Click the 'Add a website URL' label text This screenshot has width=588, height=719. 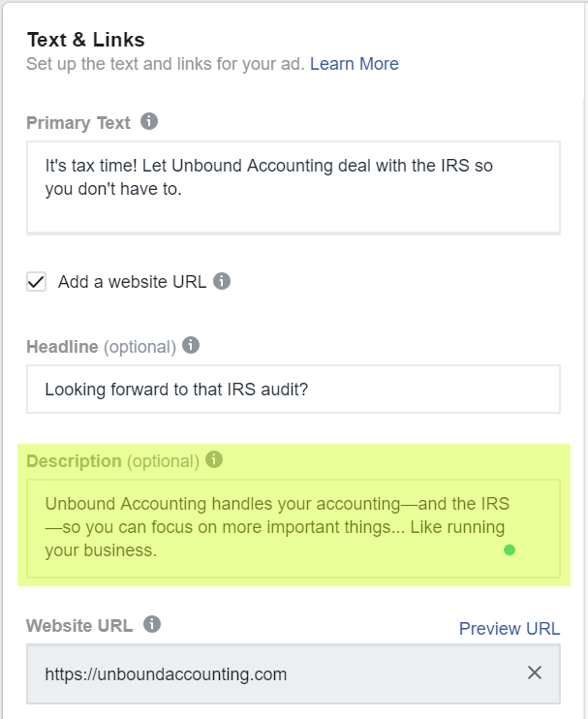(x=132, y=282)
